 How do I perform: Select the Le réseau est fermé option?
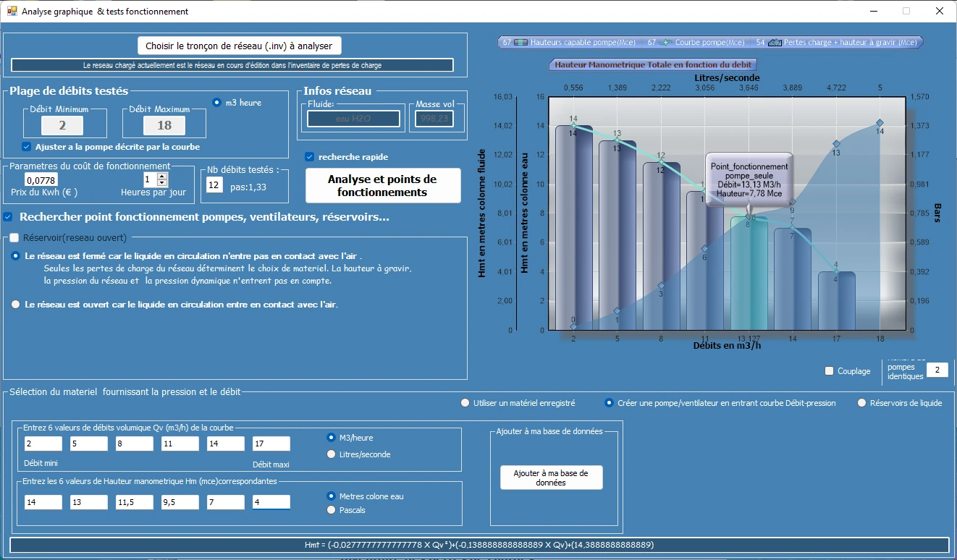(x=16, y=255)
